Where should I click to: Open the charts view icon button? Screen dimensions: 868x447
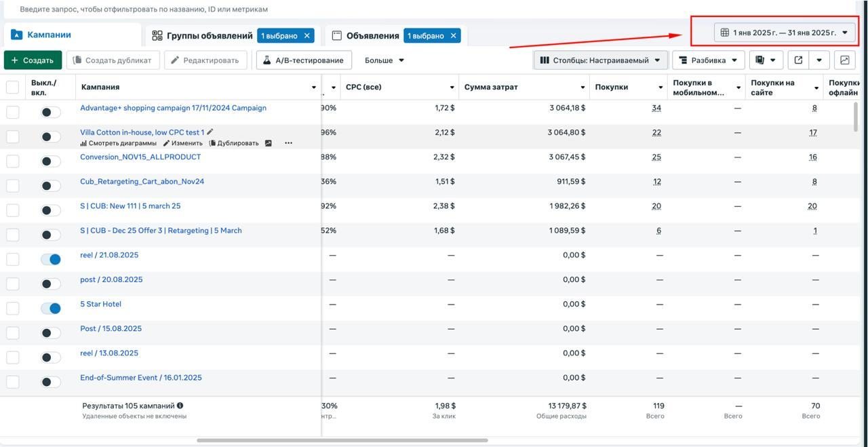point(845,60)
